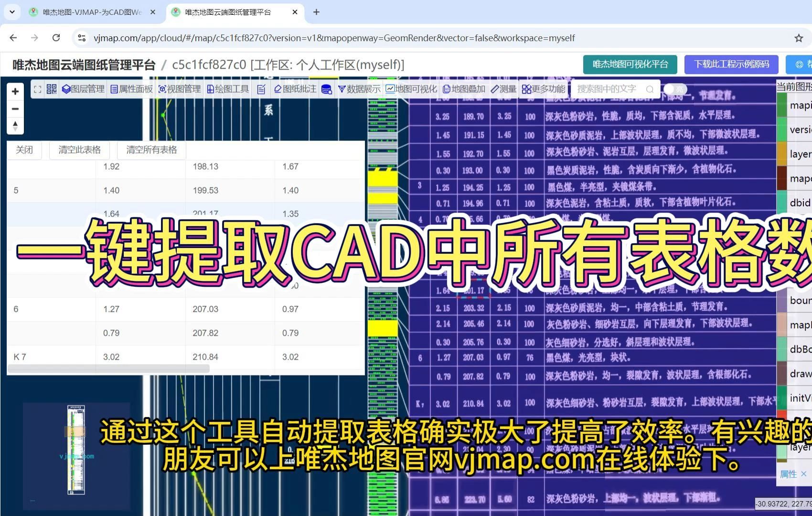Click 关闭 to close the table panel
812x516 pixels.
pyautogui.click(x=24, y=150)
